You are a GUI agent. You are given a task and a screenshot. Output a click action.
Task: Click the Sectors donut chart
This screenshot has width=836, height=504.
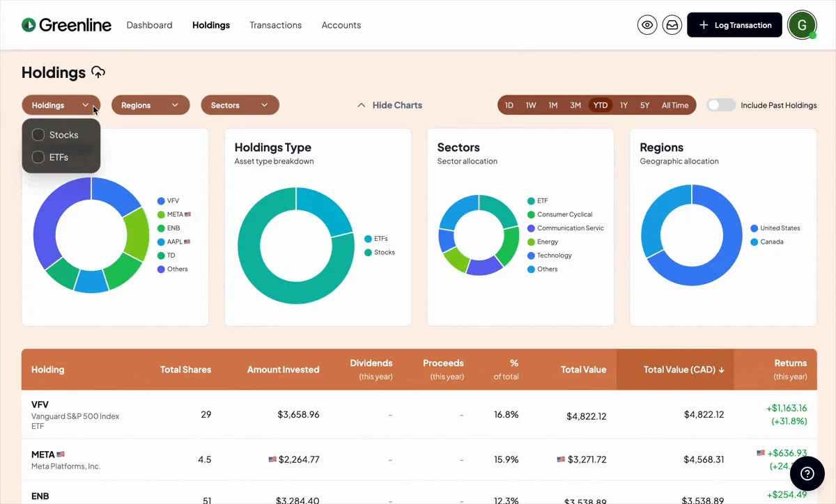[479, 235]
